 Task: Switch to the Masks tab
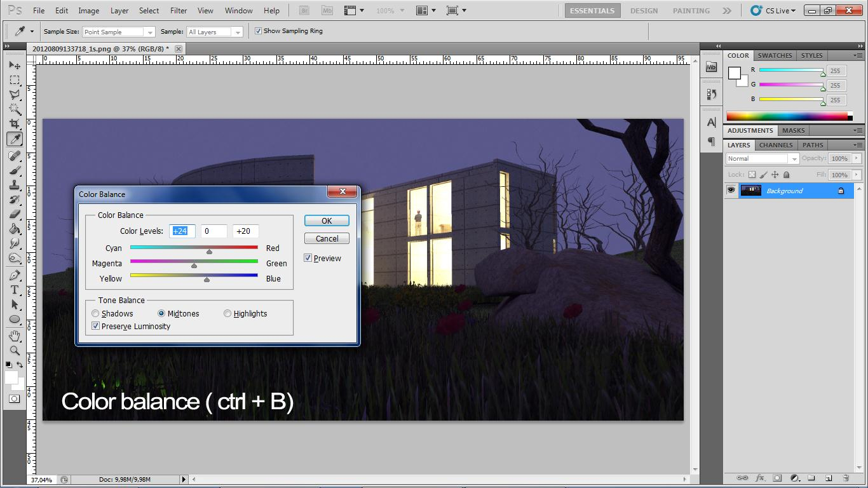point(793,130)
